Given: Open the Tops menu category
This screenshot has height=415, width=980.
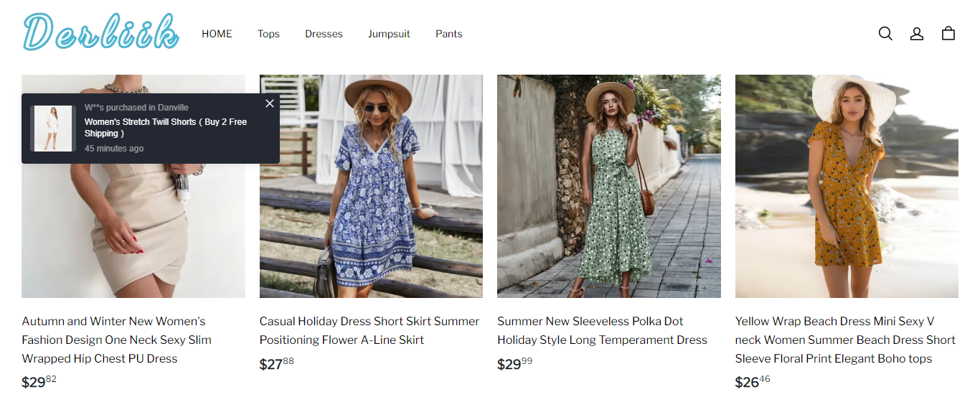Looking at the screenshot, I should [x=268, y=34].
